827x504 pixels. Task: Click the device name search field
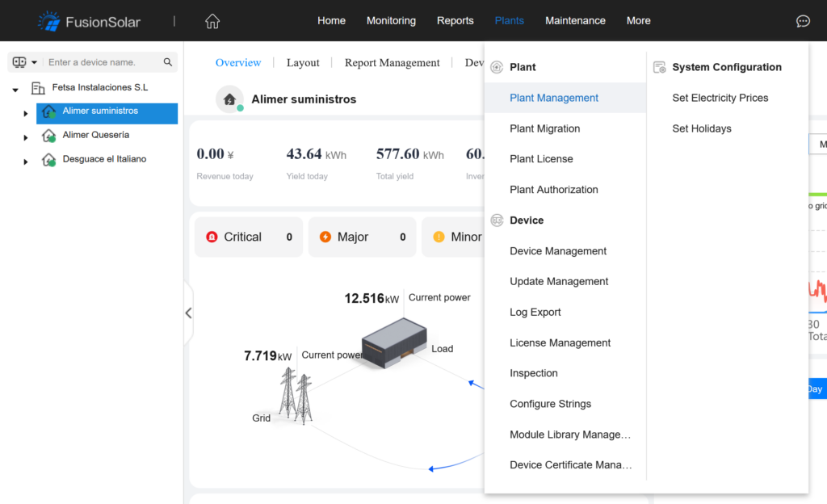(x=103, y=62)
